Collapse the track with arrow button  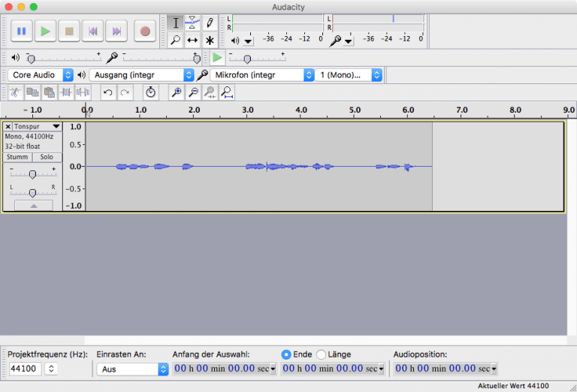click(x=34, y=206)
